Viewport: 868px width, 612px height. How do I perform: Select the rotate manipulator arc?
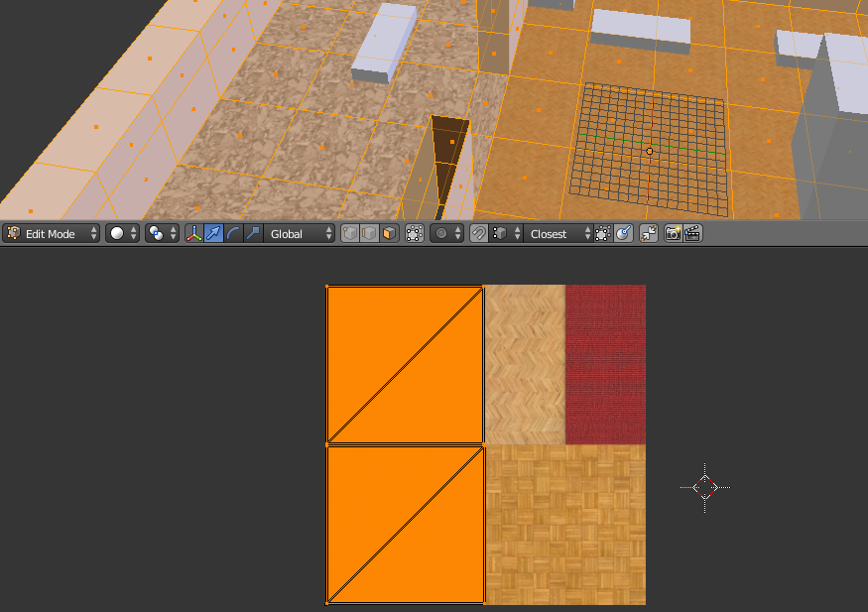(233, 234)
